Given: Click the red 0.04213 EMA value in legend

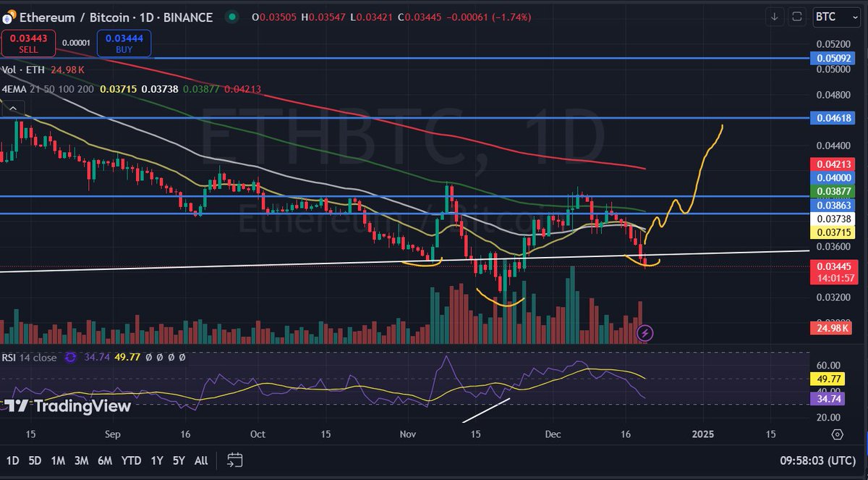Looking at the screenshot, I should coord(243,89).
